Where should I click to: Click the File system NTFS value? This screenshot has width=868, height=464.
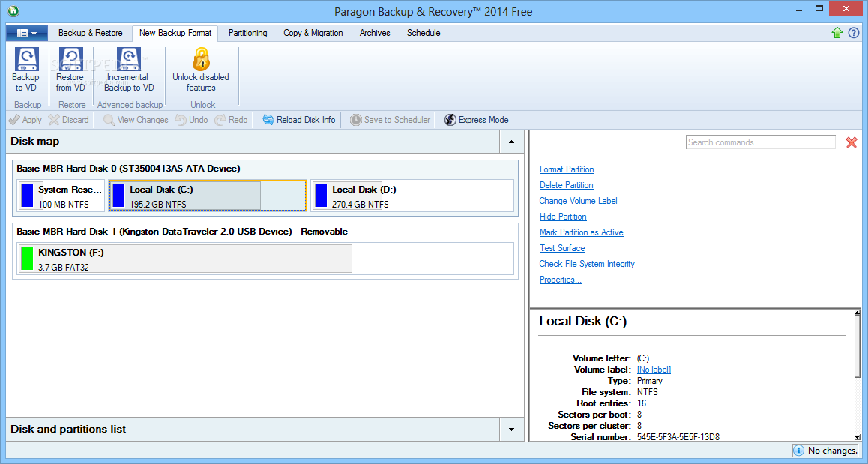pyautogui.click(x=648, y=392)
